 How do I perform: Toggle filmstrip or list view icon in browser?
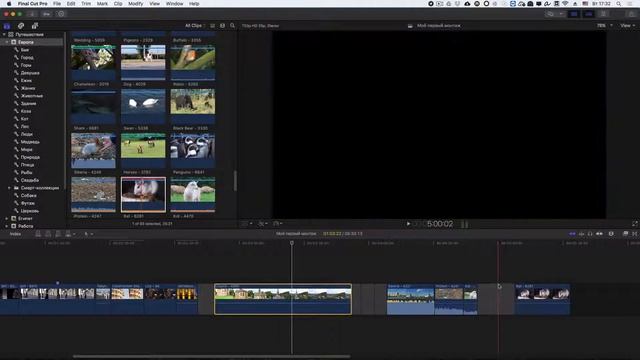[x=213, y=26]
